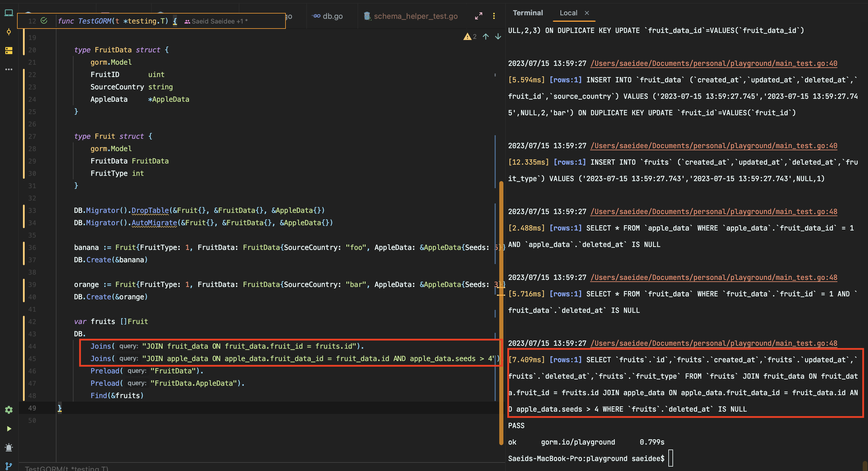Open the Commit tool window
This screenshot has height=471, width=868.
coord(9,32)
